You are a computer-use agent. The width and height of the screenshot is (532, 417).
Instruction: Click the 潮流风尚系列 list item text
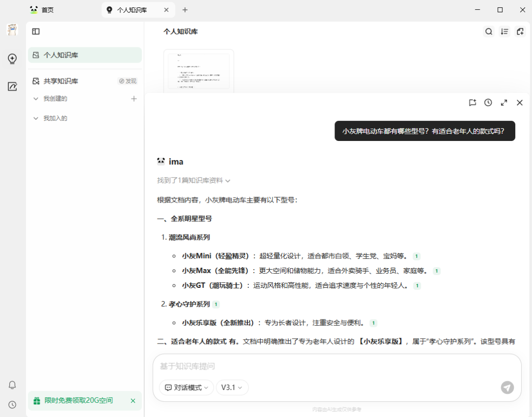189,238
